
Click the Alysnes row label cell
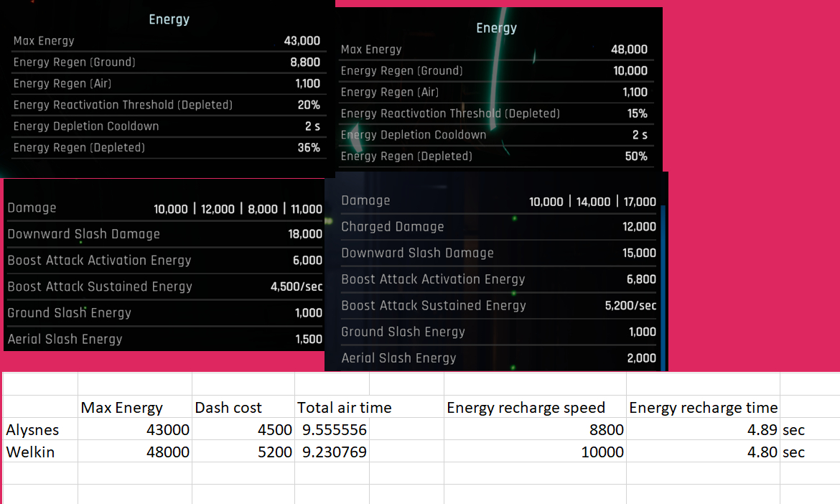point(40,429)
